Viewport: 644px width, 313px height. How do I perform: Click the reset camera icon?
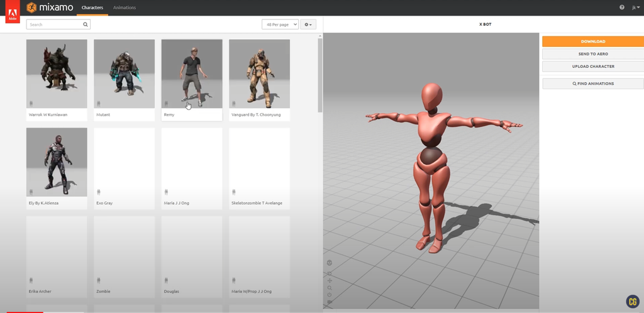point(330,295)
